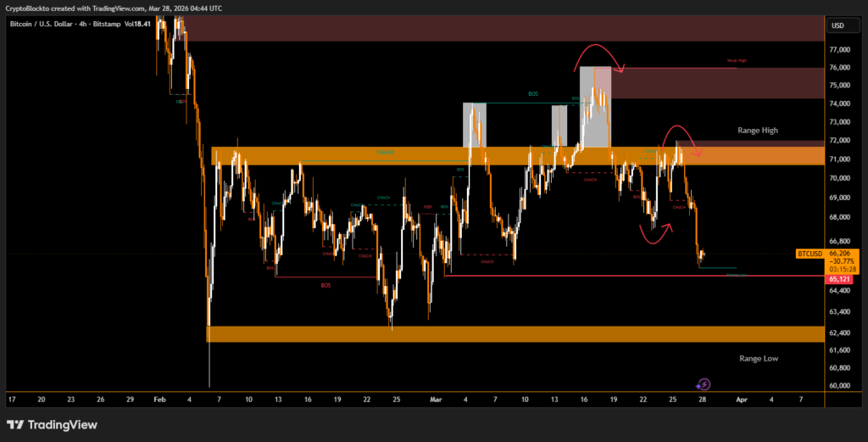Select the red 65,121 price level tag
This screenshot has height=442, width=868.
(839, 277)
